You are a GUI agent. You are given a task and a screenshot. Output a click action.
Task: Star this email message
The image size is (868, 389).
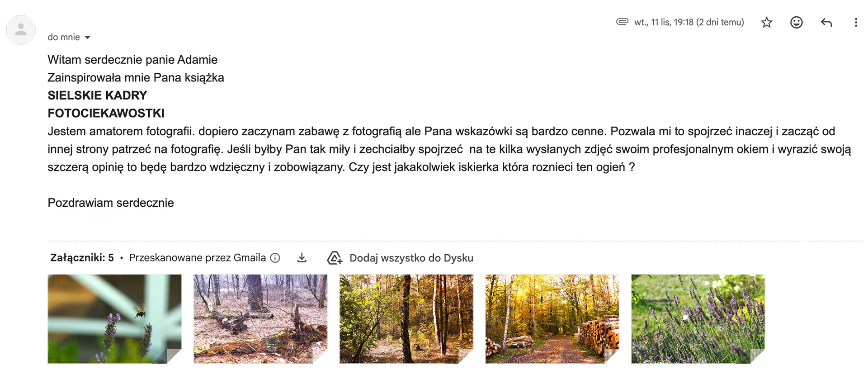click(767, 22)
